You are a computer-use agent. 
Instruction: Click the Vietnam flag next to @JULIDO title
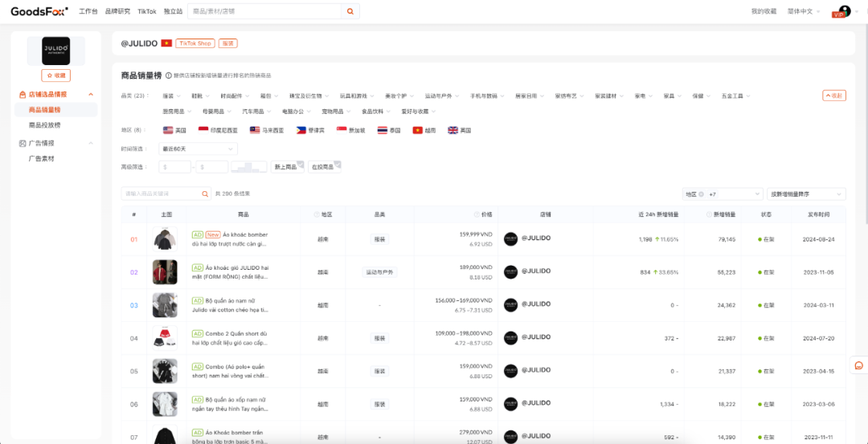[x=166, y=43]
